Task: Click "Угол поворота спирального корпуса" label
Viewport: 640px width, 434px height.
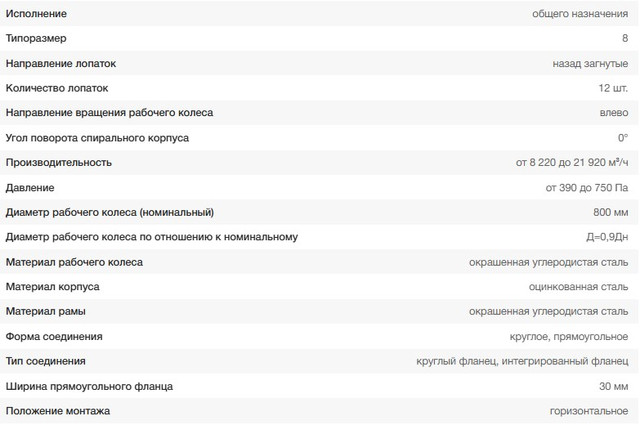Action: point(97,138)
